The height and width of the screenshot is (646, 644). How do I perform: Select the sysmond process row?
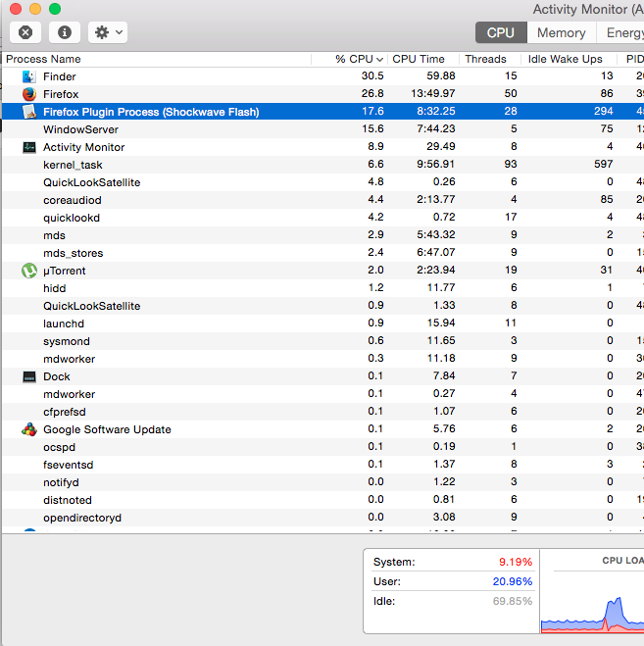click(323, 341)
